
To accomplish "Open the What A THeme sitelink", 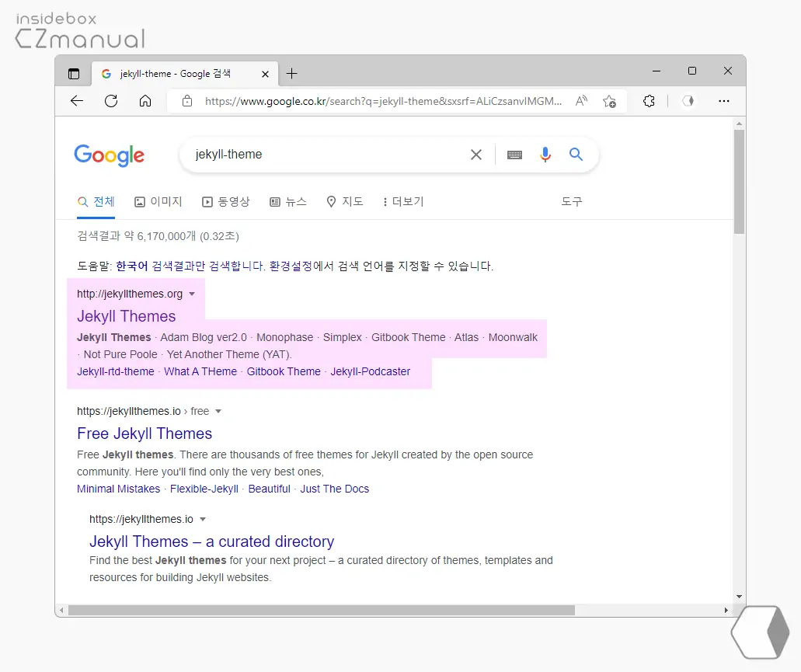I will click(200, 372).
